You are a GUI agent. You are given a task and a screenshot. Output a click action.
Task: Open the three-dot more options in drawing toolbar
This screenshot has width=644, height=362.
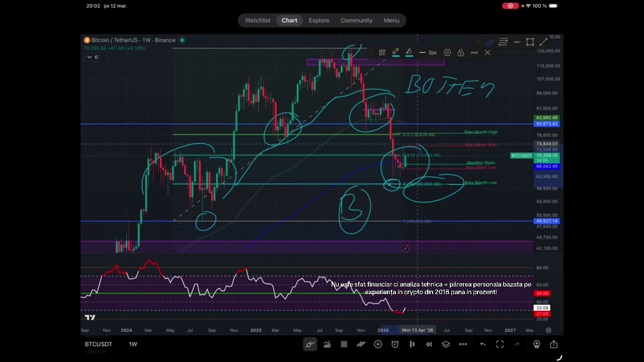coord(474,52)
